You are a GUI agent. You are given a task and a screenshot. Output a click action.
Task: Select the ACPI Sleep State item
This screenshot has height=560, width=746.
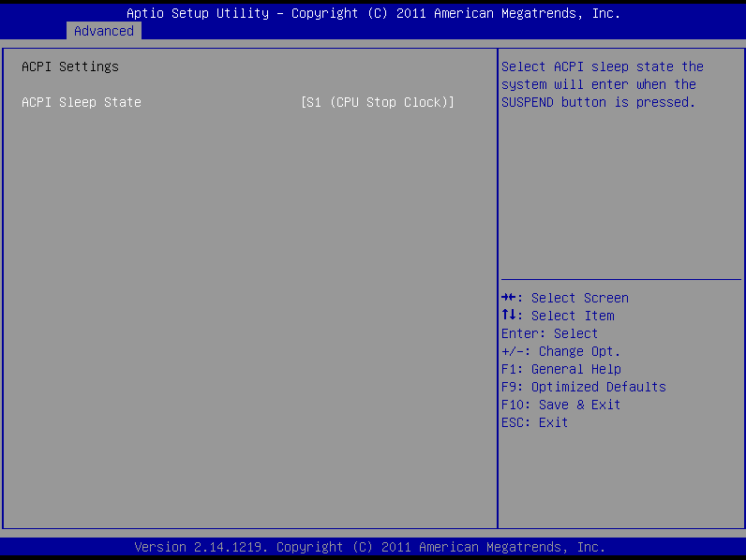tap(82, 102)
